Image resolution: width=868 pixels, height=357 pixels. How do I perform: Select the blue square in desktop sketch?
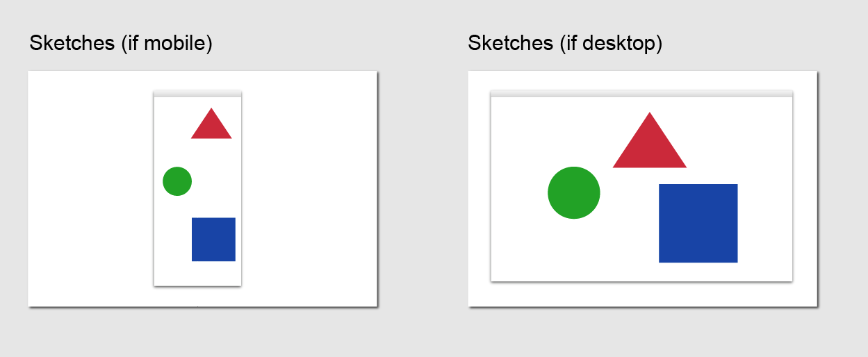(698, 223)
